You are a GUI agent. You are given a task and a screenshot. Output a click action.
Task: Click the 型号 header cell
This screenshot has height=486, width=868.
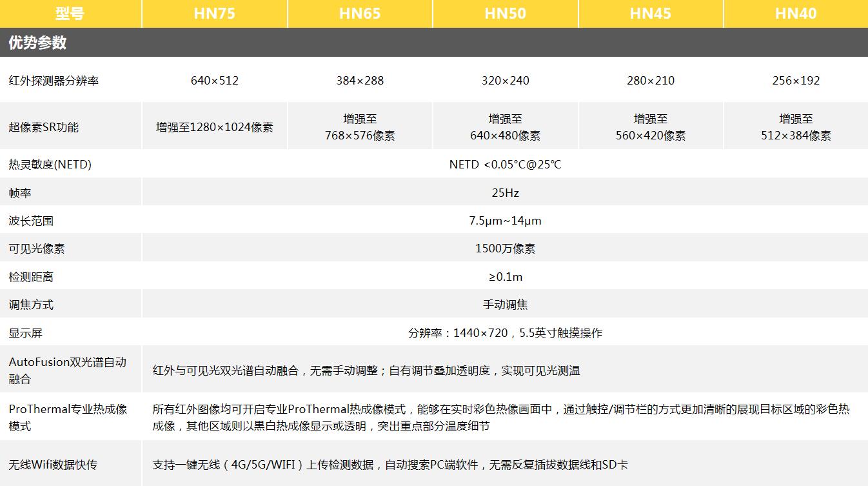click(x=70, y=14)
